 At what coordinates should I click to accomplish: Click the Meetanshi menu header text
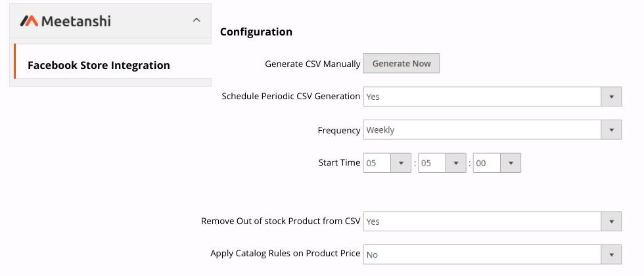(x=76, y=21)
